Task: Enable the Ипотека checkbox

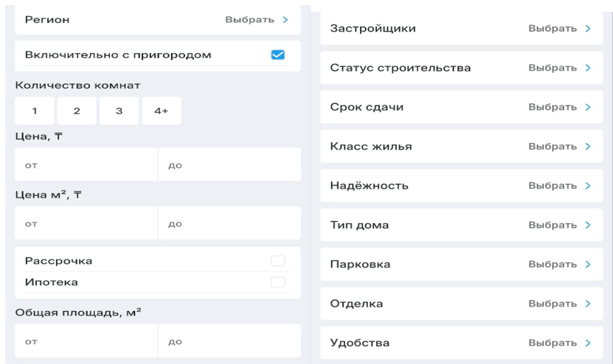Action: point(277,281)
